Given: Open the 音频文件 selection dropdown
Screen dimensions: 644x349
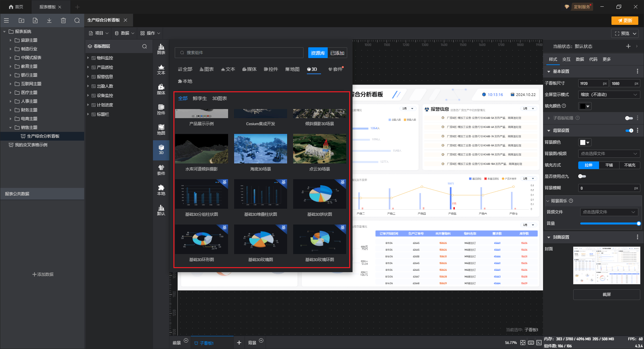Looking at the screenshot, I should click(x=609, y=212).
